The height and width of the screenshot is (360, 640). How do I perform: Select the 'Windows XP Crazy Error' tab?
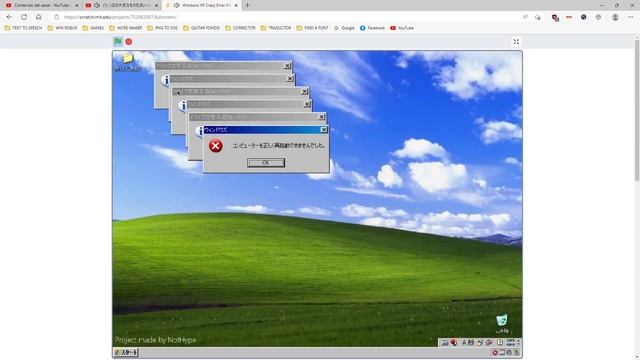point(202,5)
